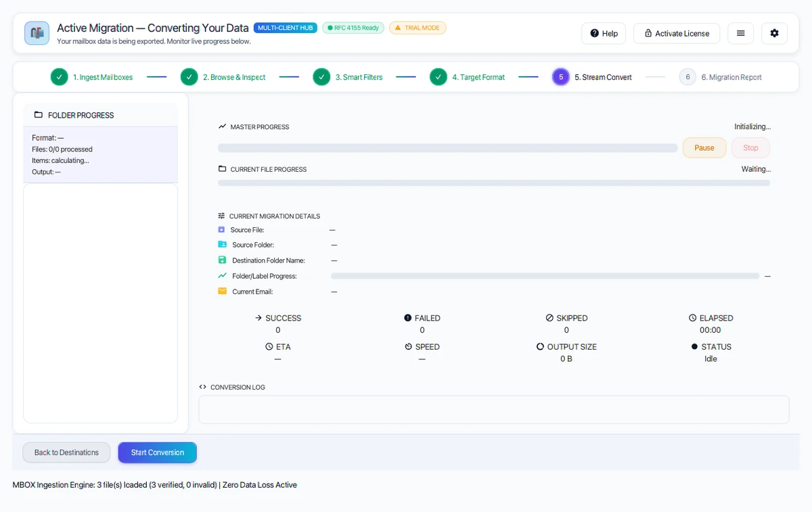Click the MULTI-CLIENT HUB badge

click(x=285, y=28)
